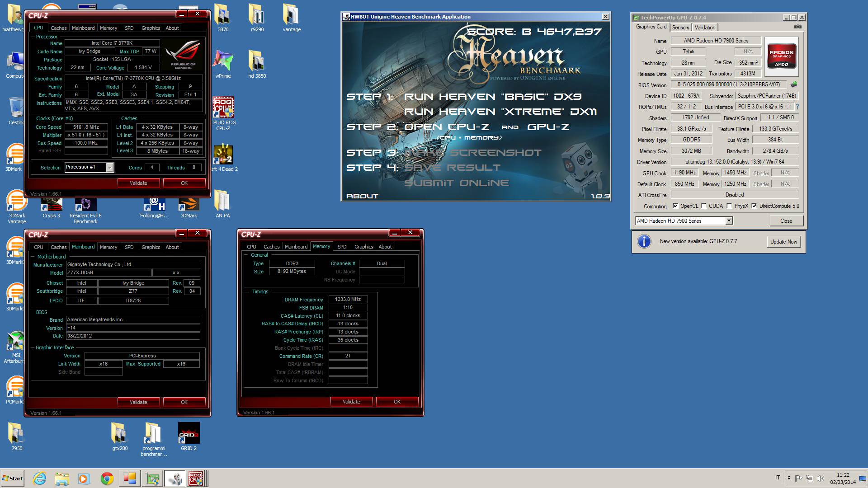868x488 pixels.
Task: Open the r9290 folder icon
Action: coord(257,17)
